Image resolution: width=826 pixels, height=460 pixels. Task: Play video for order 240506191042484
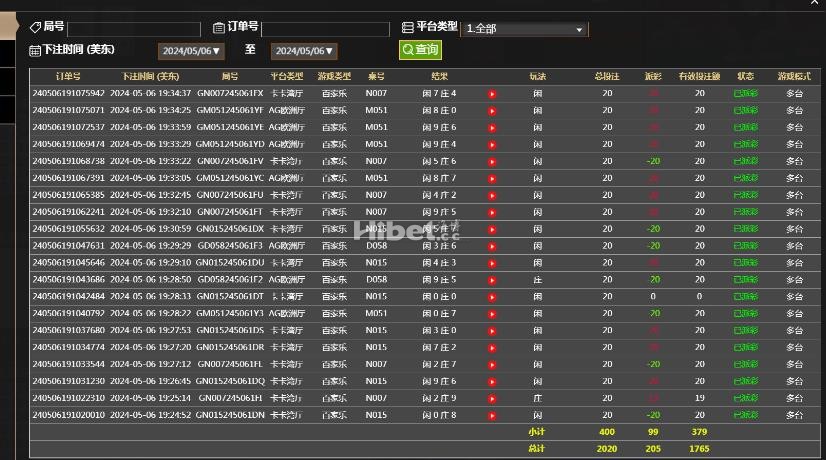492,297
